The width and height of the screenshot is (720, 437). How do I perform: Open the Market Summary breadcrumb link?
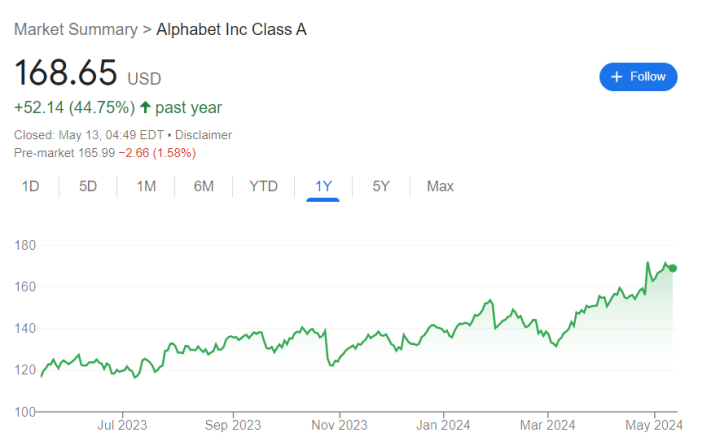(76, 29)
